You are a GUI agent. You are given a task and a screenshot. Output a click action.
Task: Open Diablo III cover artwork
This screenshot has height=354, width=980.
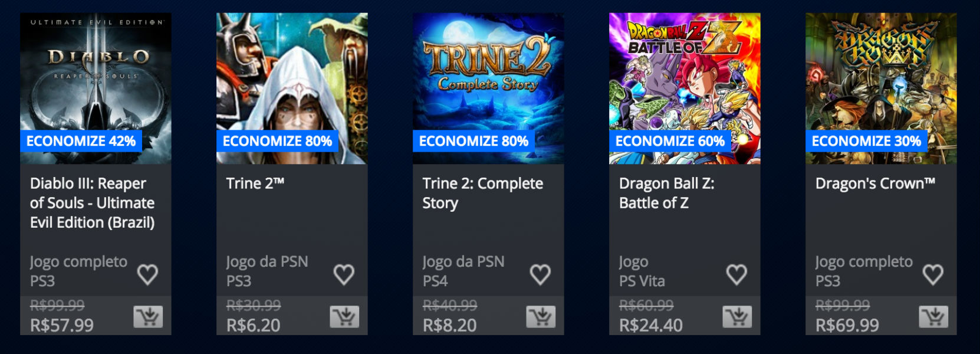click(x=96, y=88)
